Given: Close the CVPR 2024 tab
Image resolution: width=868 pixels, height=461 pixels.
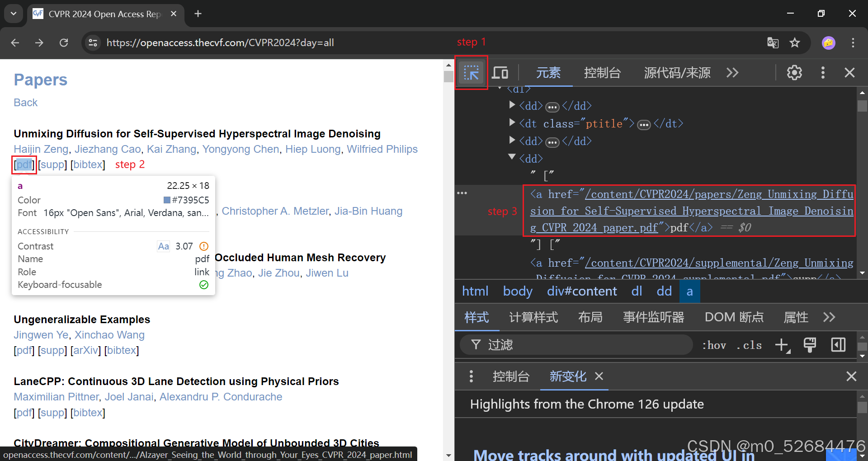Looking at the screenshot, I should [x=174, y=14].
